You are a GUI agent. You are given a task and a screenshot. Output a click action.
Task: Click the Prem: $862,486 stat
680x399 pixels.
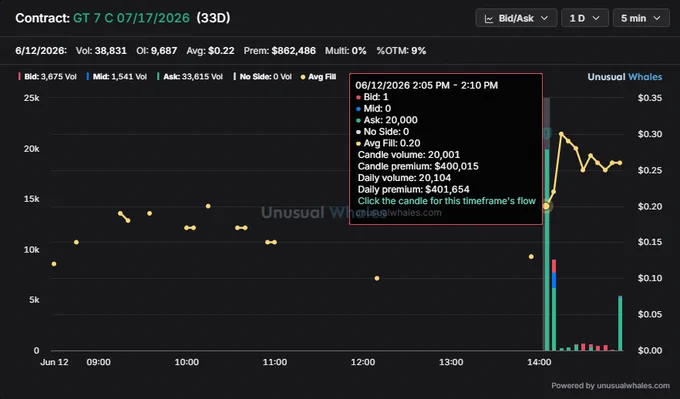click(x=280, y=51)
